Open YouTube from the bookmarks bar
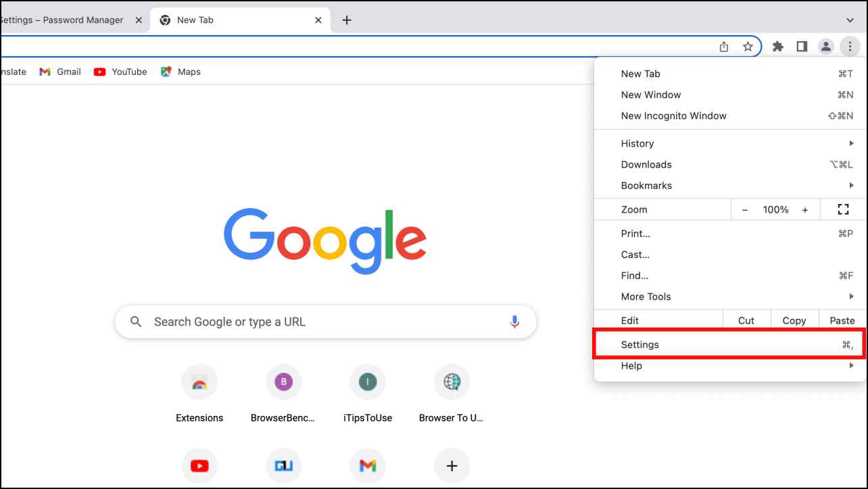The width and height of the screenshot is (868, 489). (x=120, y=72)
